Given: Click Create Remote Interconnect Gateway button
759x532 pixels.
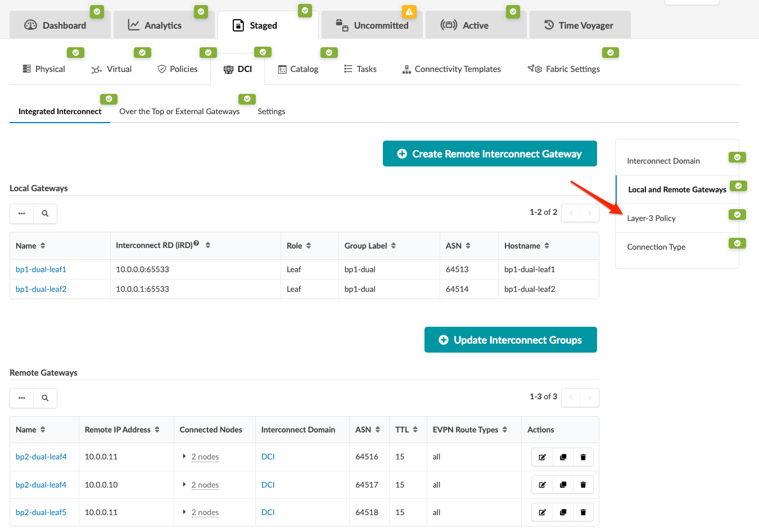Looking at the screenshot, I should [x=490, y=154].
